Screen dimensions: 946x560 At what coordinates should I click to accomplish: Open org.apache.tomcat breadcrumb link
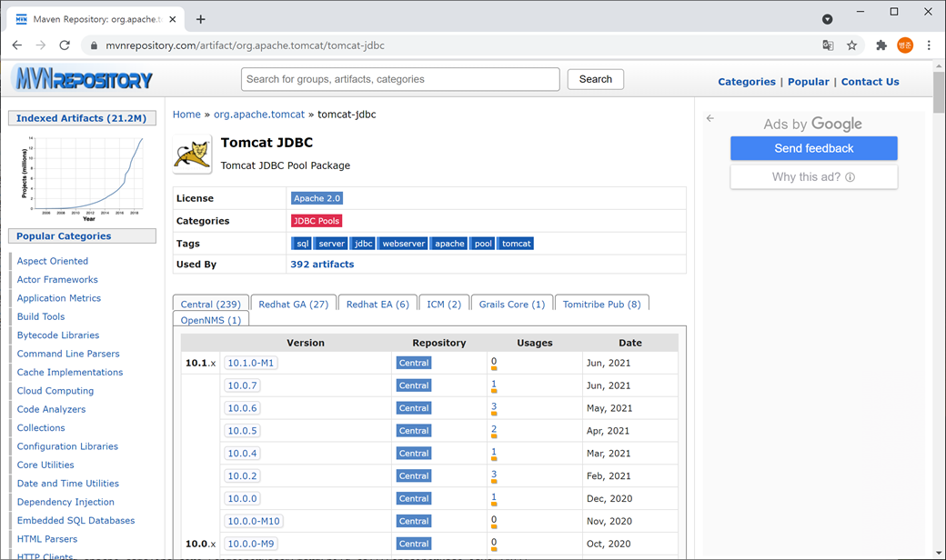click(x=259, y=114)
